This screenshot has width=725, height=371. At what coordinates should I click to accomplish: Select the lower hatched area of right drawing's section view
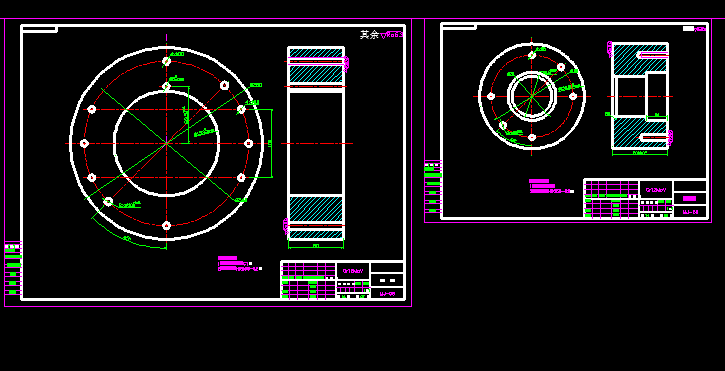coord(640,132)
